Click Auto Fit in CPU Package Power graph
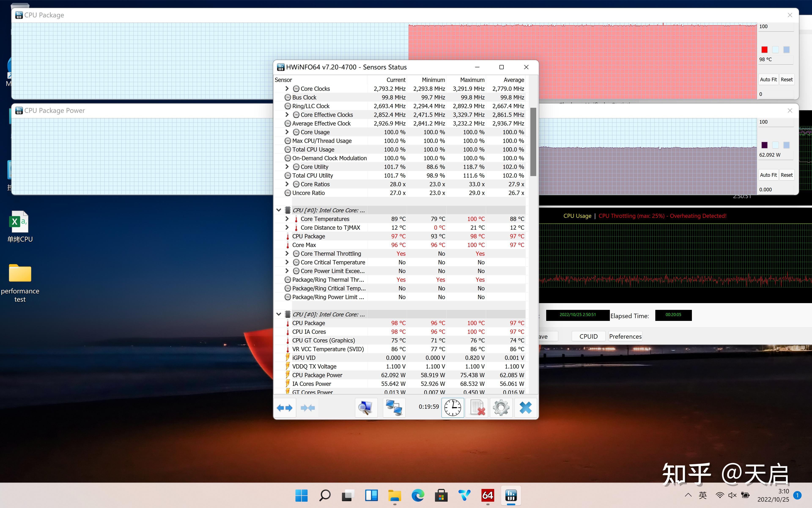Viewport: 812px width, 508px height. tap(768, 175)
